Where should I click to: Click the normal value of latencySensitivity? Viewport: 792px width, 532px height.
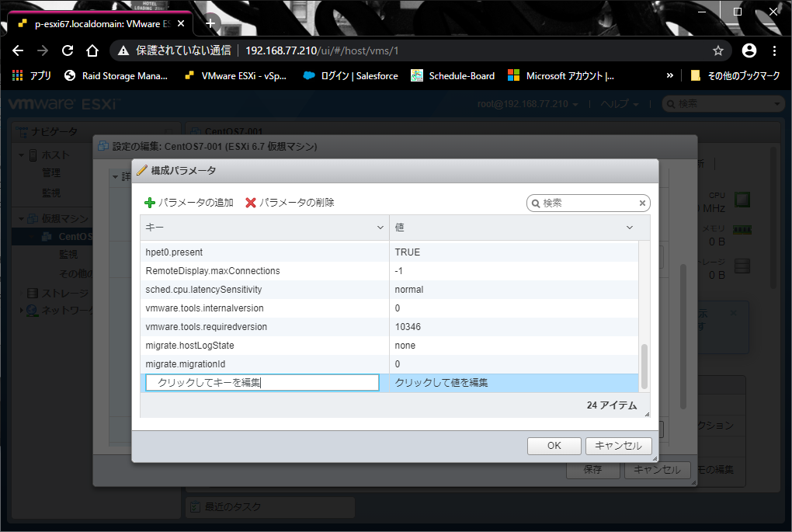pos(409,290)
